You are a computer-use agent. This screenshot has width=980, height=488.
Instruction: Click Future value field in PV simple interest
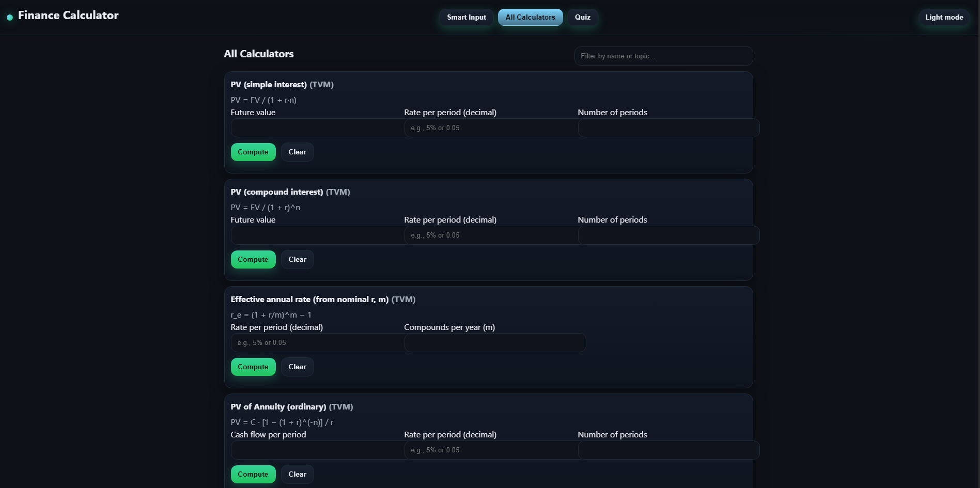(x=317, y=128)
